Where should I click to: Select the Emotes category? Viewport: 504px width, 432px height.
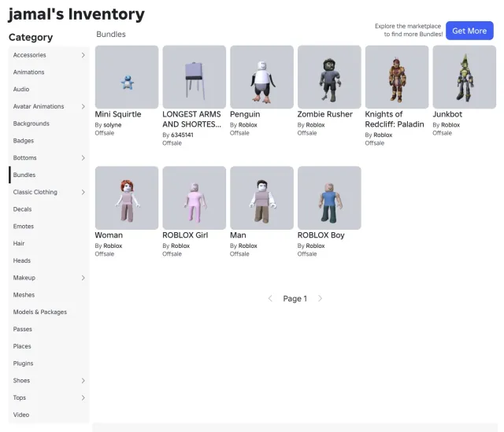(x=49, y=226)
